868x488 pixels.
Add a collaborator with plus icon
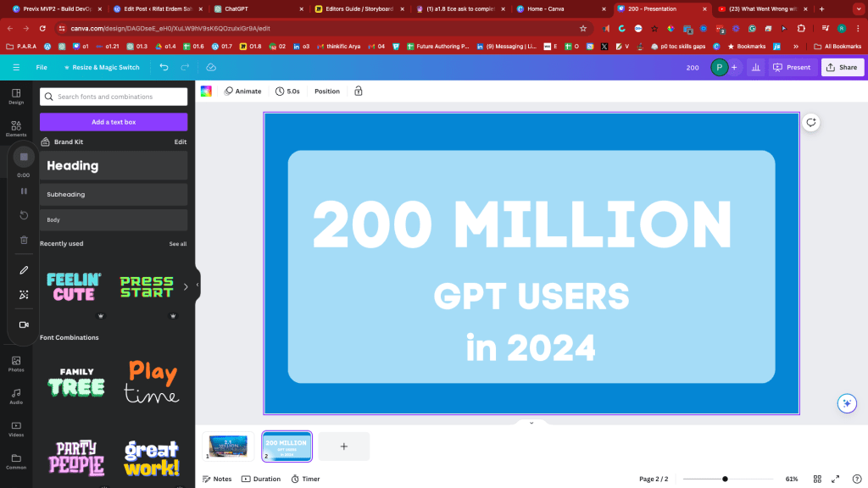[734, 68]
